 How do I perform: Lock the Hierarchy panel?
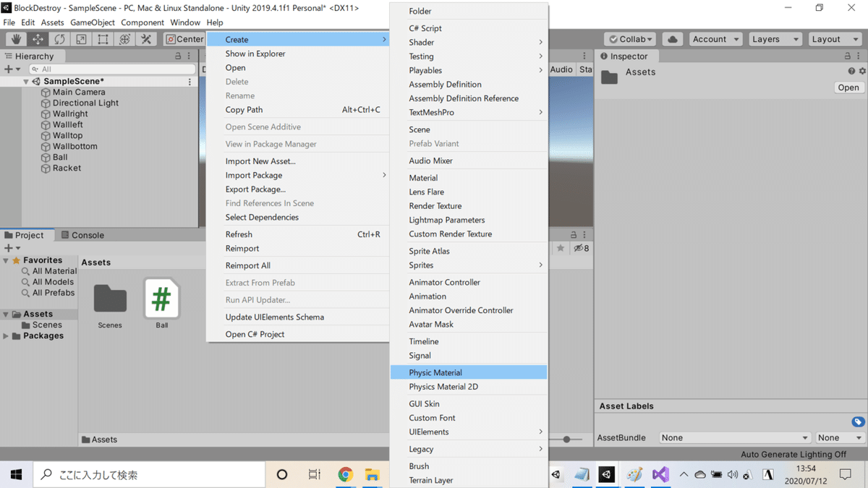(x=179, y=56)
